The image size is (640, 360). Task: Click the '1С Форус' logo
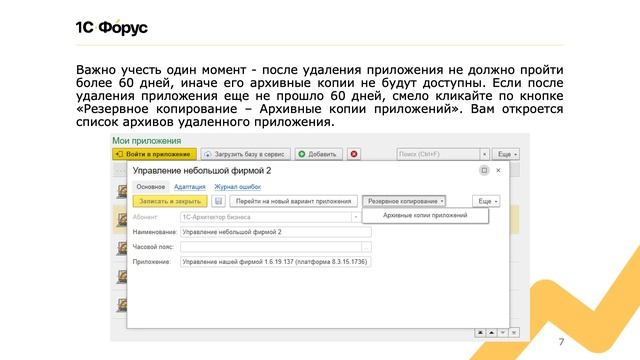click(111, 27)
